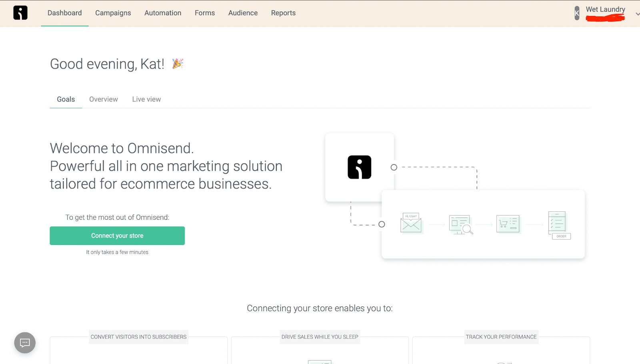The image size is (640, 364).
Task: Select the Goals tab
Action: pos(66,99)
